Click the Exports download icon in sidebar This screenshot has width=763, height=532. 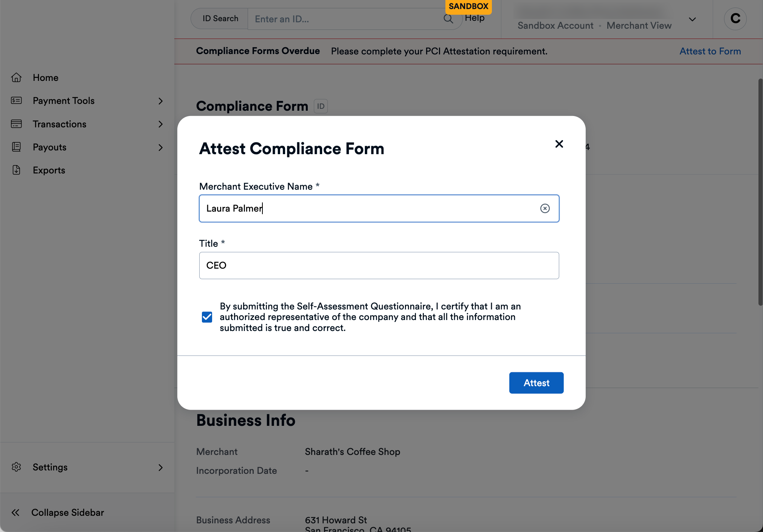pyautogui.click(x=17, y=170)
